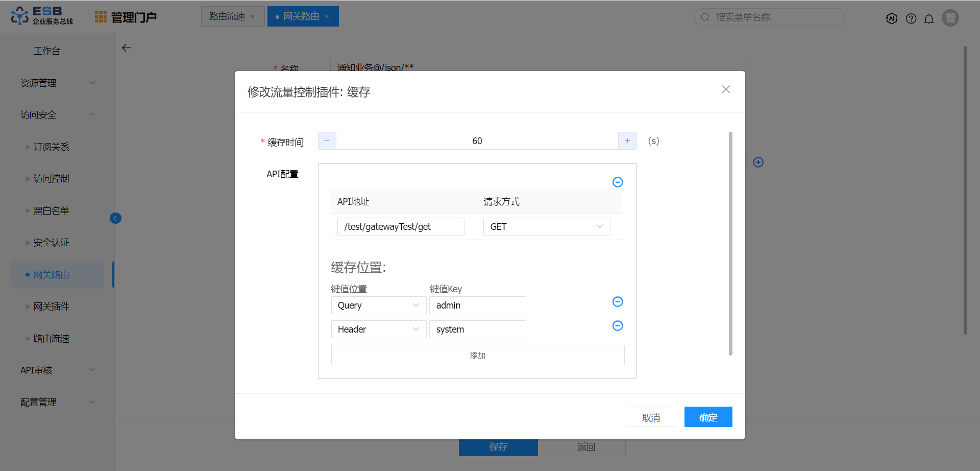980x471 pixels.
Task: Decrease cache time with minus stepper
Action: [327, 141]
